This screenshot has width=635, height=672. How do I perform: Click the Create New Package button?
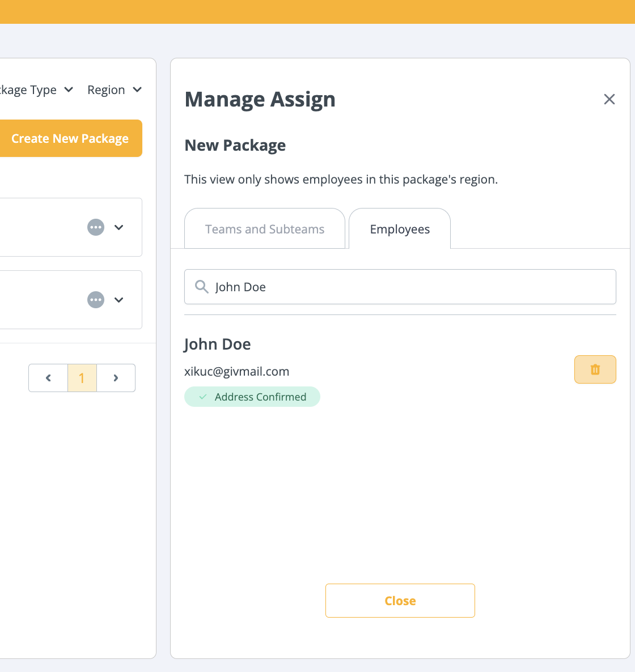click(70, 139)
